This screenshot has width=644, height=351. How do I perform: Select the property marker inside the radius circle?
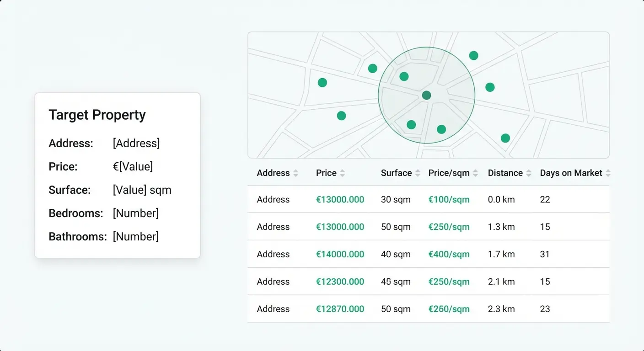coord(404,76)
